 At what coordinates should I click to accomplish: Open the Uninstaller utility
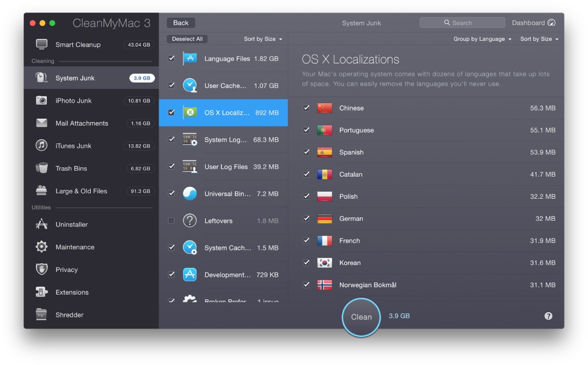[x=91, y=225]
